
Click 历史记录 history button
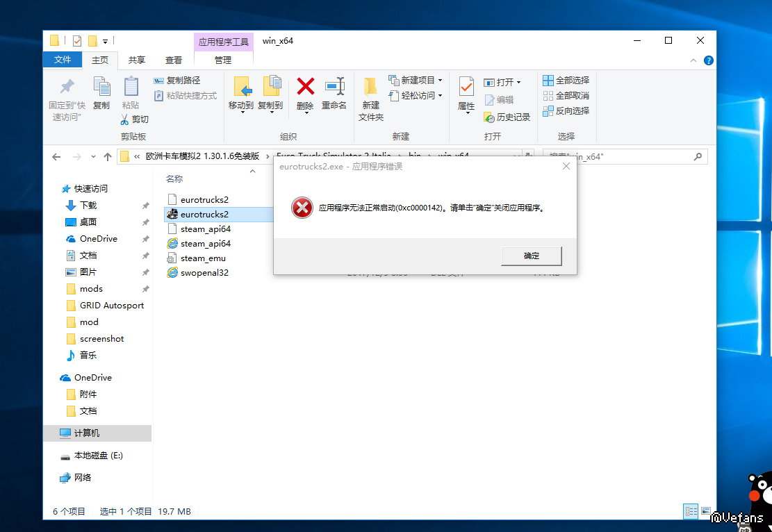[x=507, y=117]
